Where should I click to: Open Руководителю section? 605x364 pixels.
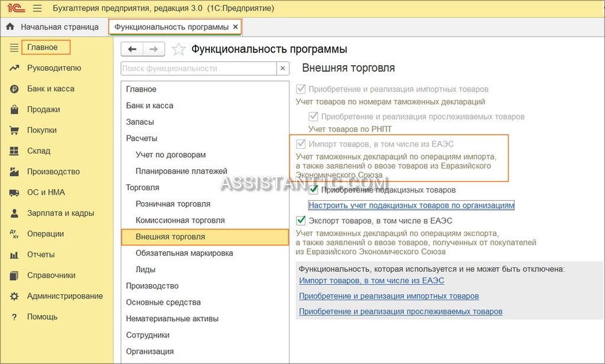pyautogui.click(x=54, y=68)
